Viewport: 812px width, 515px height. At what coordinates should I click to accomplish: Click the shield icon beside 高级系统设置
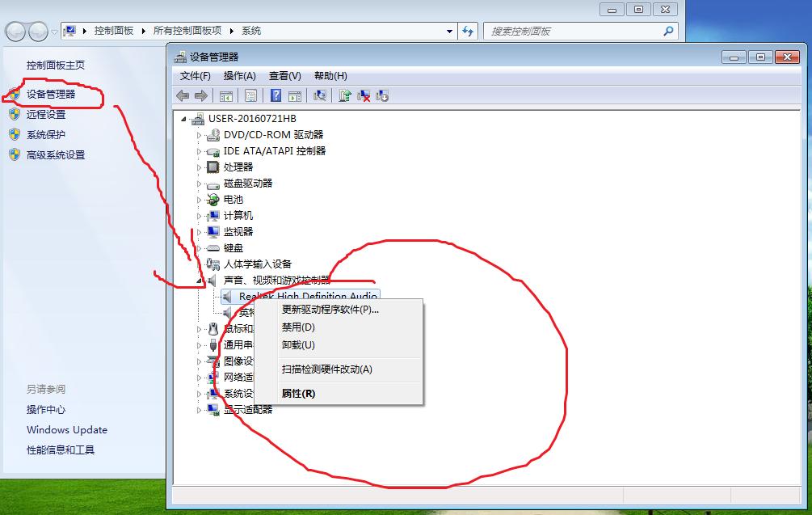click(15, 154)
